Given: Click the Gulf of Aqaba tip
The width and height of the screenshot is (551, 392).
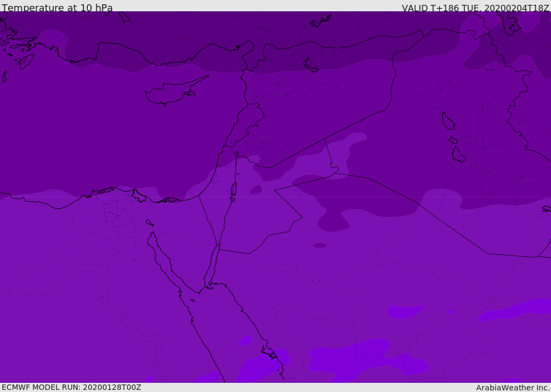Looking at the screenshot, I should [x=219, y=246].
